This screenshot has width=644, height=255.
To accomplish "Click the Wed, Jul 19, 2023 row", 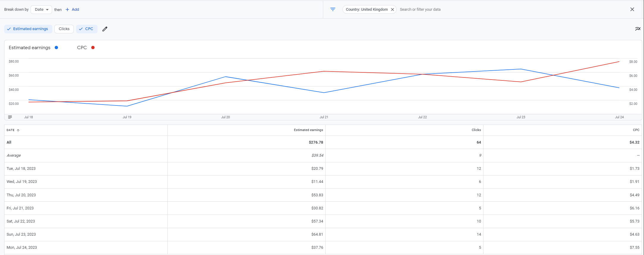I will tap(323, 182).
